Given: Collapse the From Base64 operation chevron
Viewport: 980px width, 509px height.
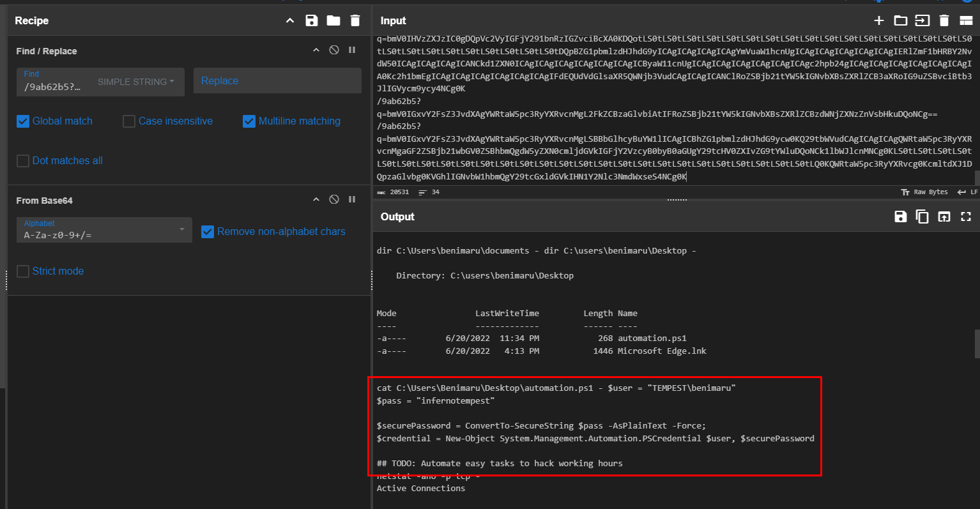Looking at the screenshot, I should click(316, 199).
